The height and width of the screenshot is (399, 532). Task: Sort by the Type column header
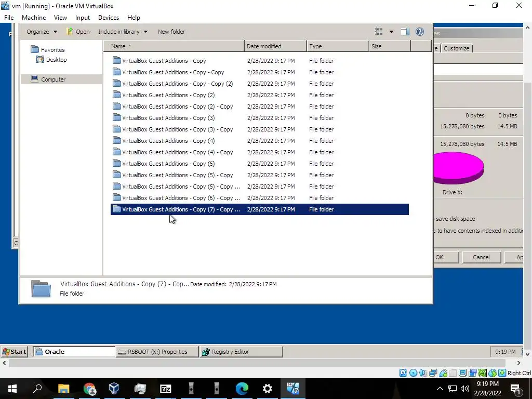coord(338,46)
